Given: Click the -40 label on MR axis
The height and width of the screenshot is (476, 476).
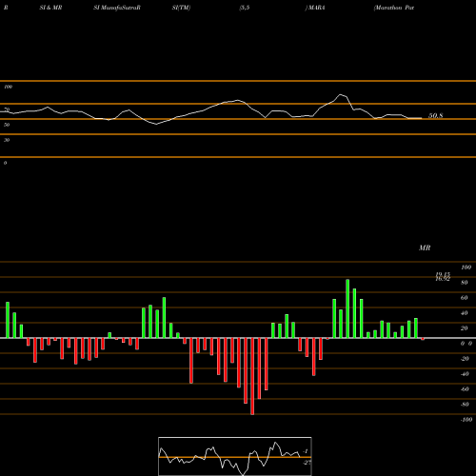Looking at the screenshot, I should pos(465,374).
